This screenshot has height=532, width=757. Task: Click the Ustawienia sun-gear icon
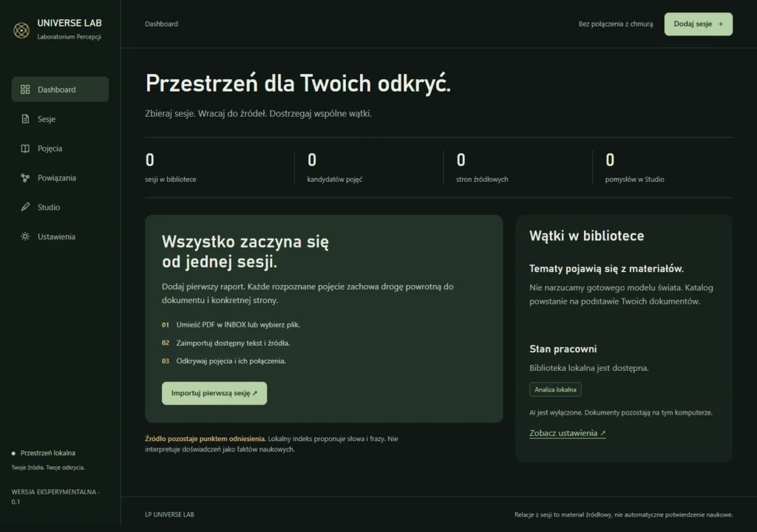[25, 236]
